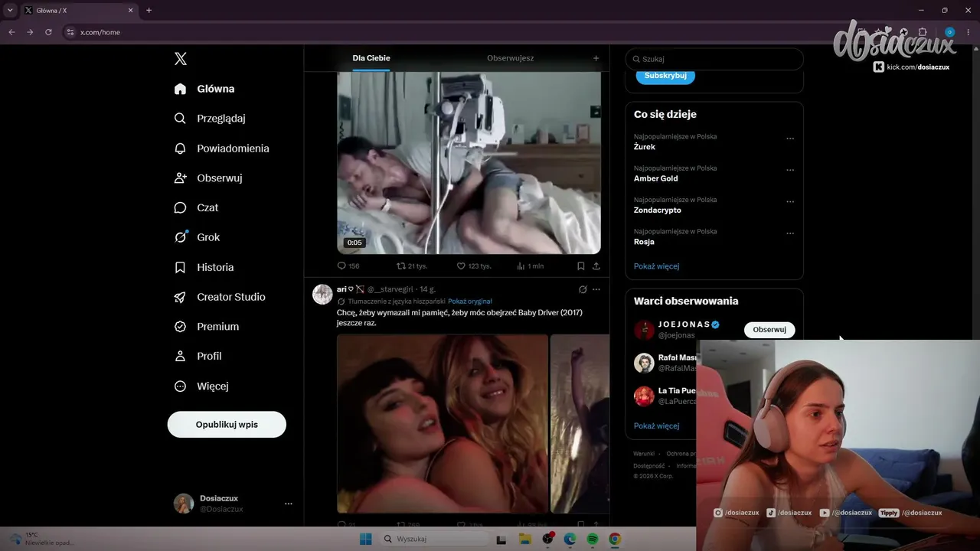
Task: Open options for the Amber Gold trend
Action: click(x=790, y=170)
